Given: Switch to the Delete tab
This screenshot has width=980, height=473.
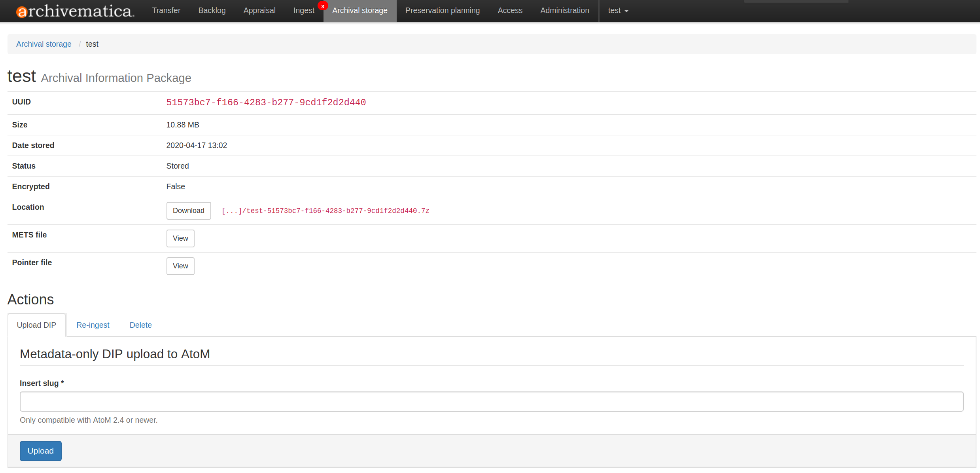Looking at the screenshot, I should click(140, 325).
